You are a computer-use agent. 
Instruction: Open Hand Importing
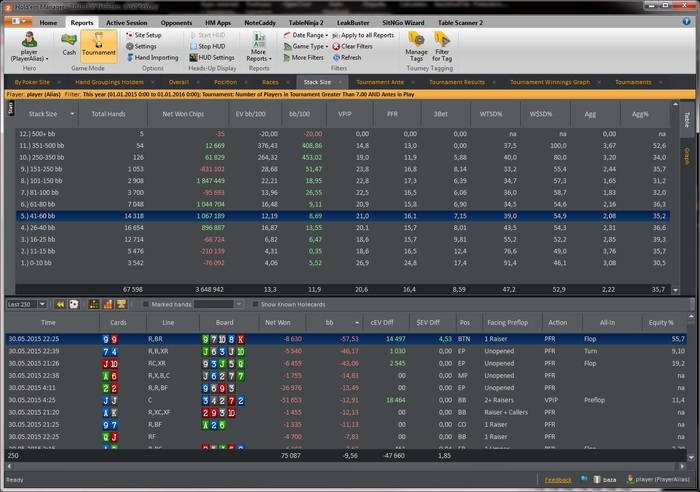[152, 58]
